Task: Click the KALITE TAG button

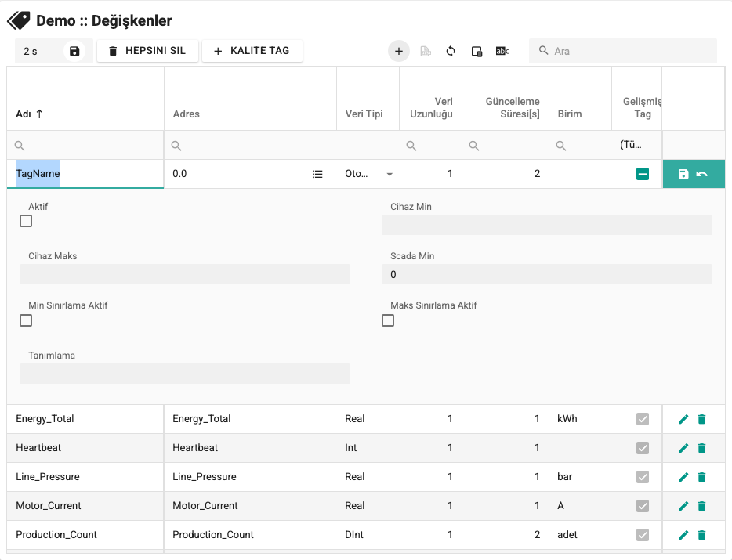Action: (x=252, y=51)
